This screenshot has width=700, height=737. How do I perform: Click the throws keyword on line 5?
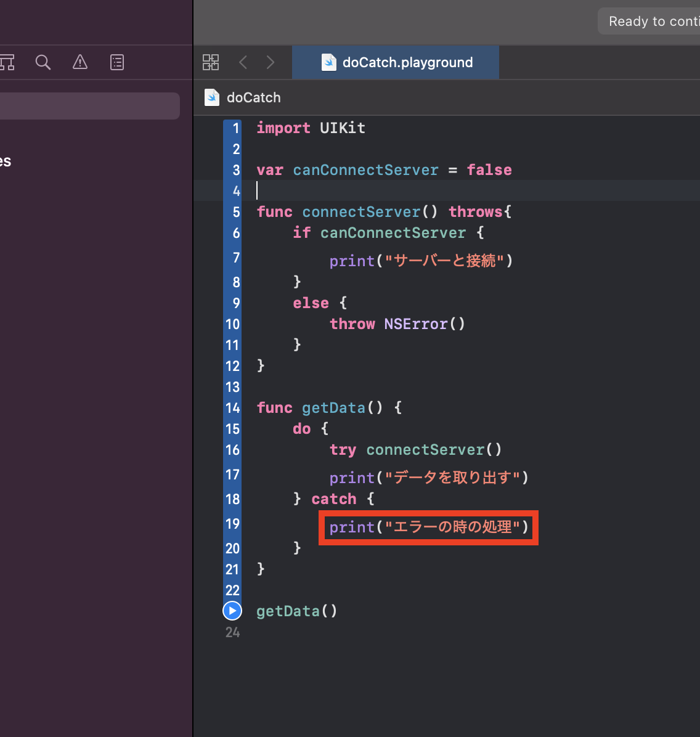pos(475,211)
